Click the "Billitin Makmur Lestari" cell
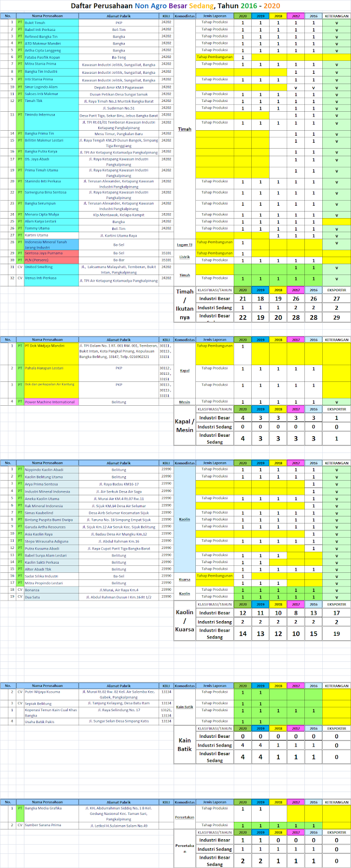 tap(51, 143)
